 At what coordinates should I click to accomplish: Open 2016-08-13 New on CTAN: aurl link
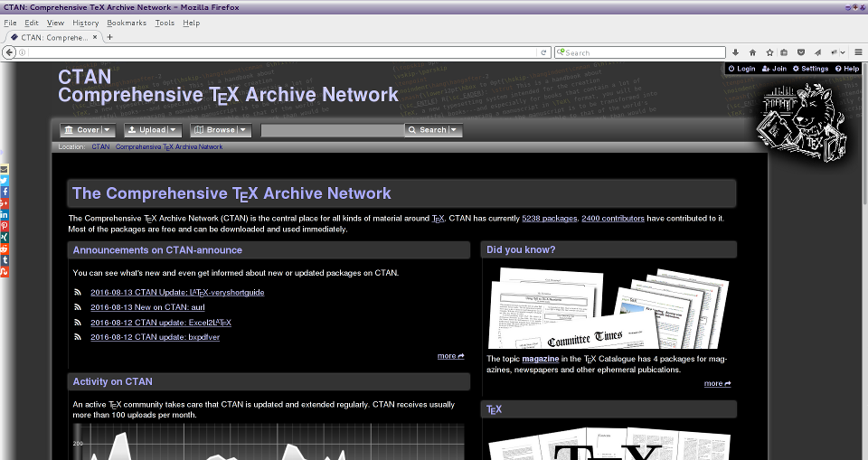147,307
